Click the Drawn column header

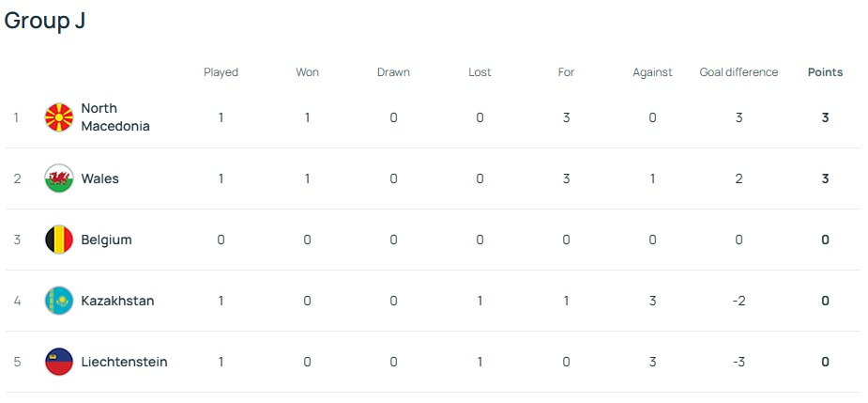coord(393,72)
